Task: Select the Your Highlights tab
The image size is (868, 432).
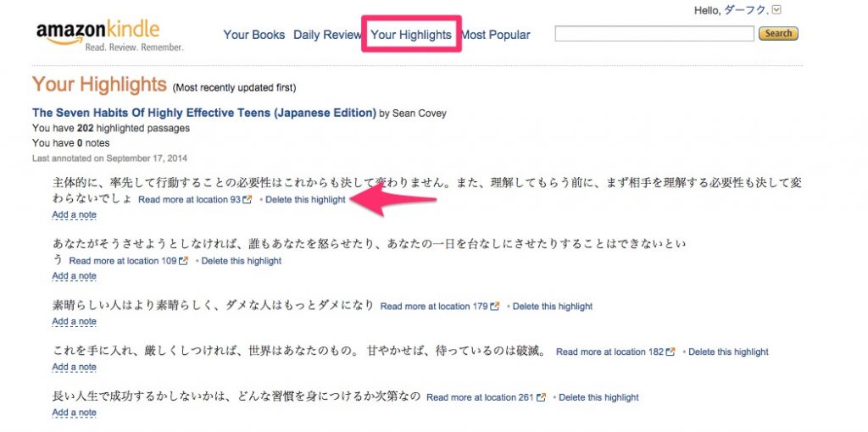Action: 411,35
